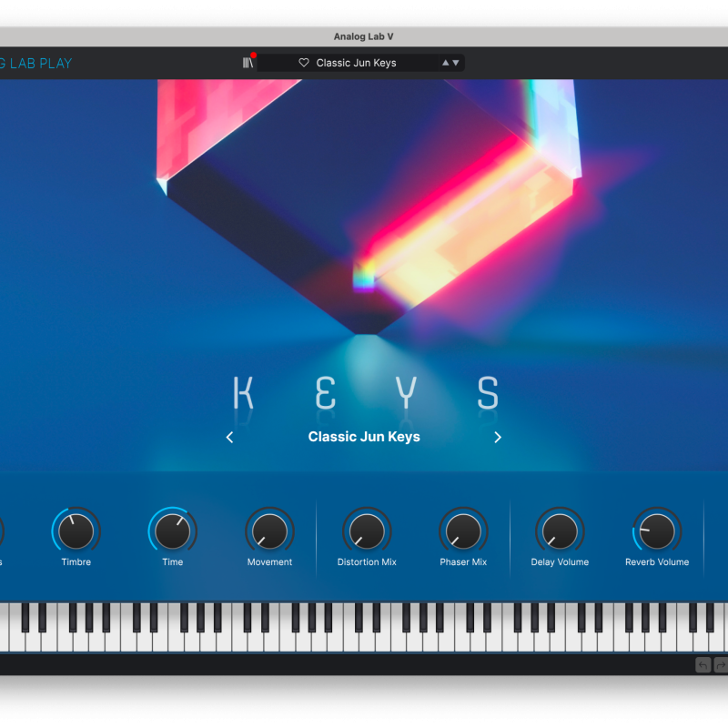Click the Reverb Volume knob

(657, 531)
